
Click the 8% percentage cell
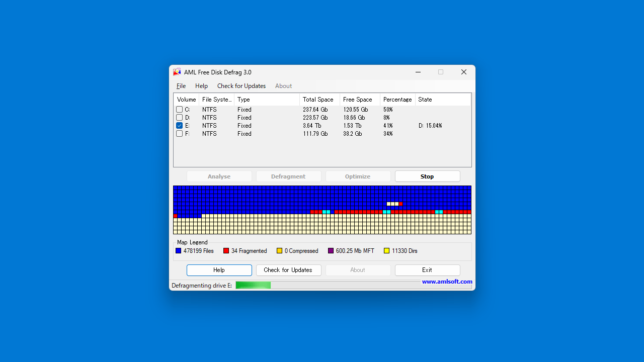(386, 118)
